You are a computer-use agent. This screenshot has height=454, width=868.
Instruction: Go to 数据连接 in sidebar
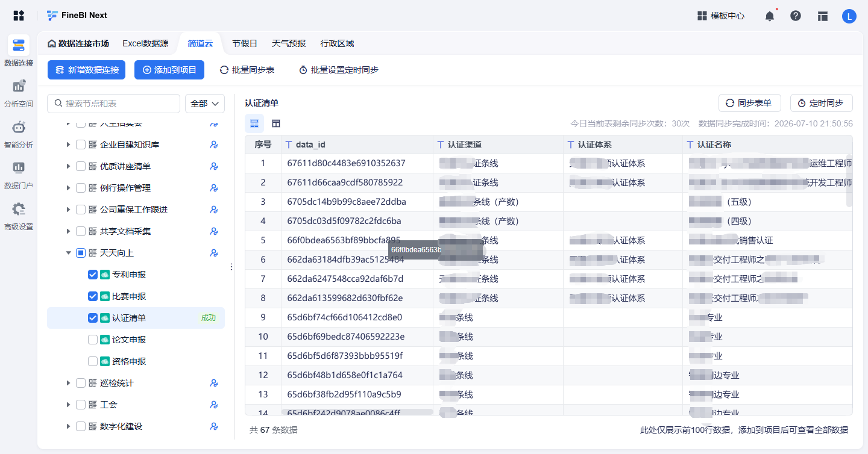[19, 51]
